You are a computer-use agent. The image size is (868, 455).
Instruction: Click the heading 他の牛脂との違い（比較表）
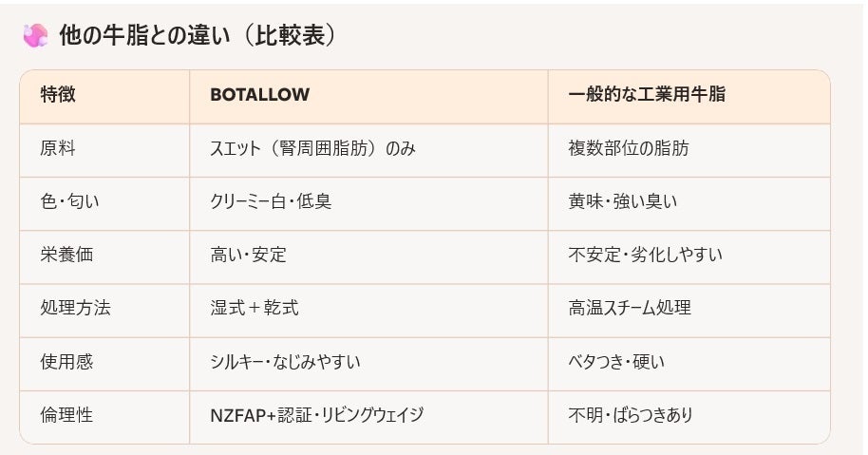197,36
